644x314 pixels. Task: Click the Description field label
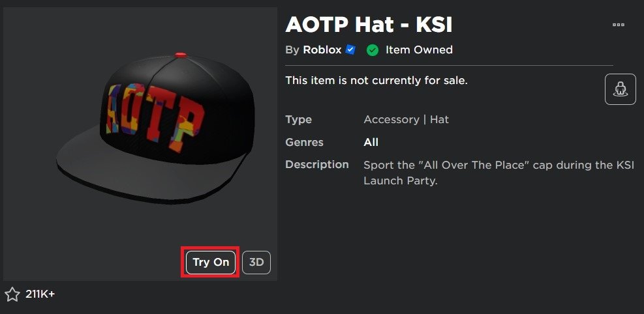[316, 164]
